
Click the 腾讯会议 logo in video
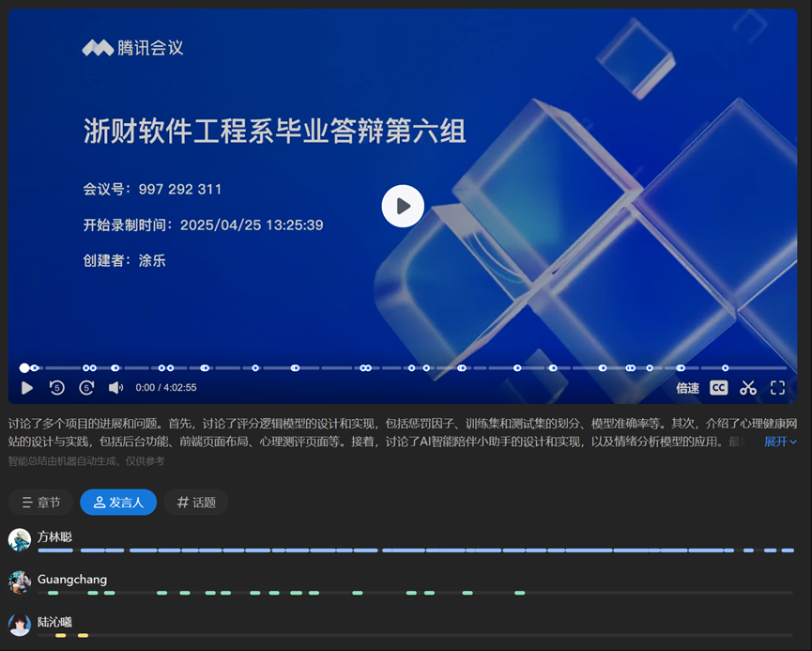(x=132, y=48)
